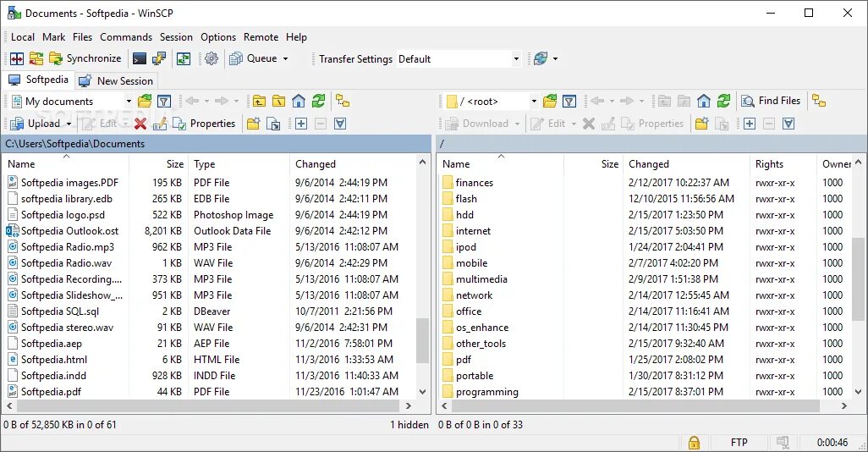This screenshot has width=868, height=452.
Task: Open the Session menu
Action: pos(176,37)
